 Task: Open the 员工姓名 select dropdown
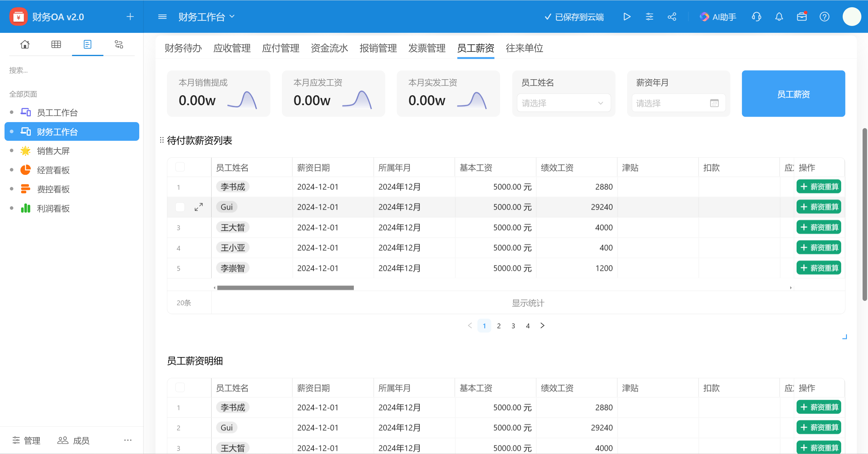[563, 103]
